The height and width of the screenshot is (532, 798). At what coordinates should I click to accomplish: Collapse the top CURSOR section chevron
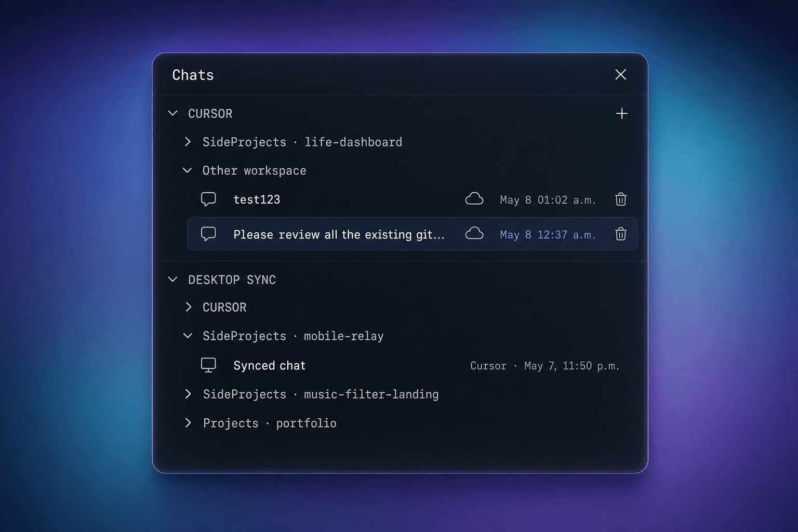[x=173, y=113]
